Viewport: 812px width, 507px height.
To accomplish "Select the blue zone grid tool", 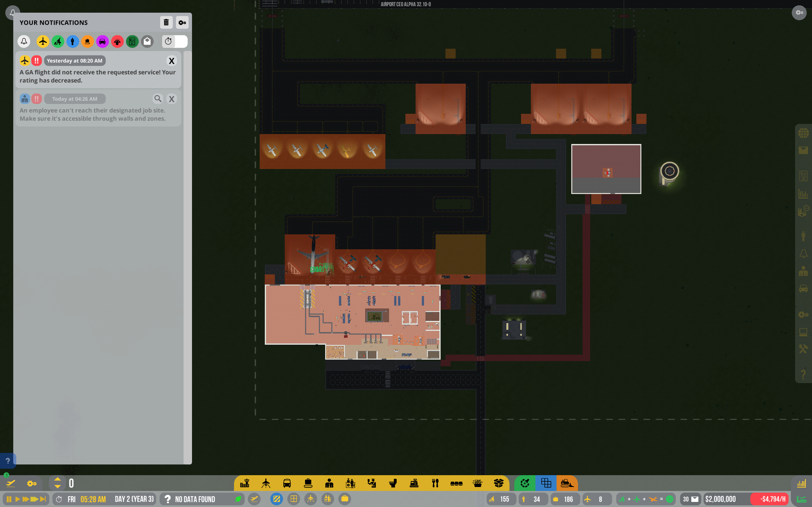I will pyautogui.click(x=546, y=483).
